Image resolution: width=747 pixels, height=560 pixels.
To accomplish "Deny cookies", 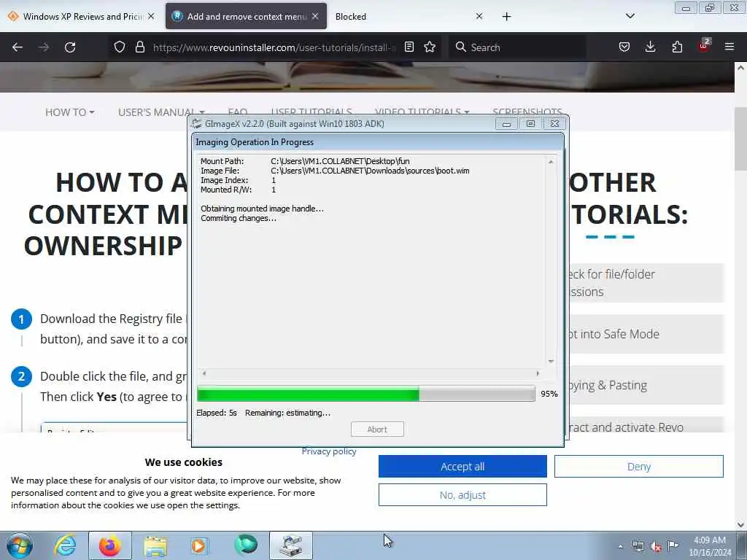I will tap(639, 466).
